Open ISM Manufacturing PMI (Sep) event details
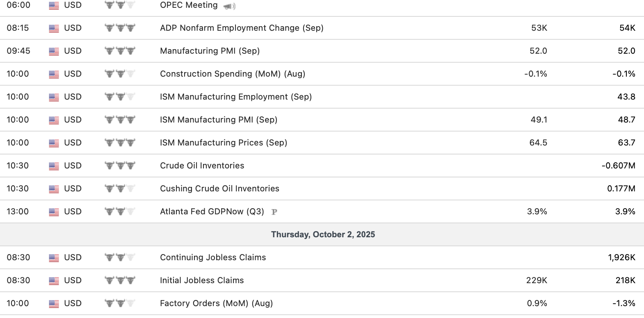 219,120
